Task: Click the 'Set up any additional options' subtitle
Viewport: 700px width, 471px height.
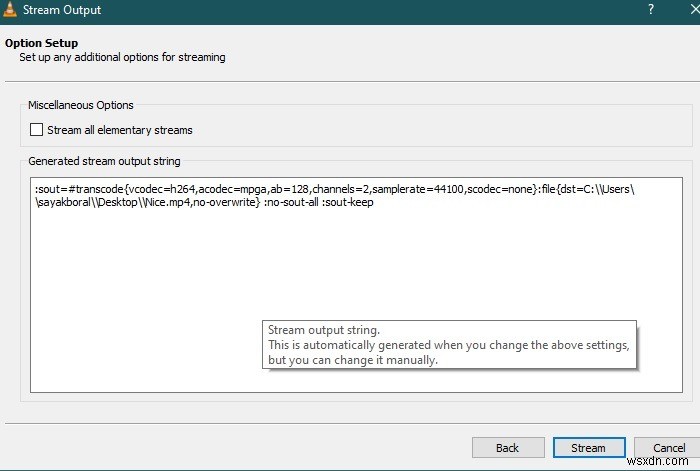Action: pos(122,58)
